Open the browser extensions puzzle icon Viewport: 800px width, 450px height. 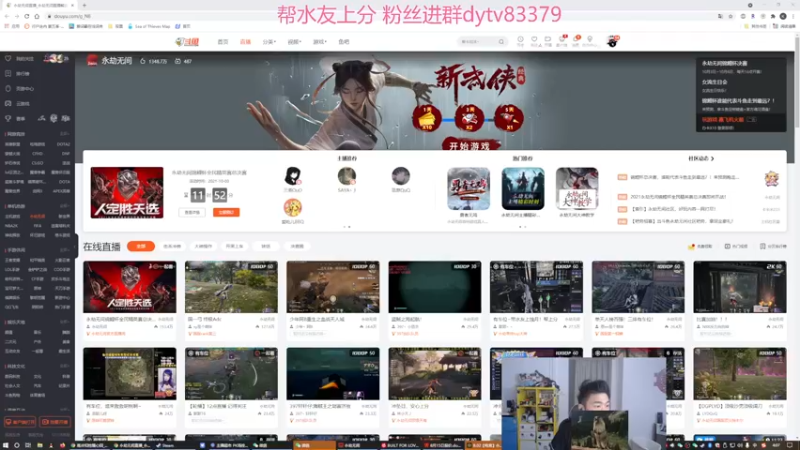pos(773,16)
